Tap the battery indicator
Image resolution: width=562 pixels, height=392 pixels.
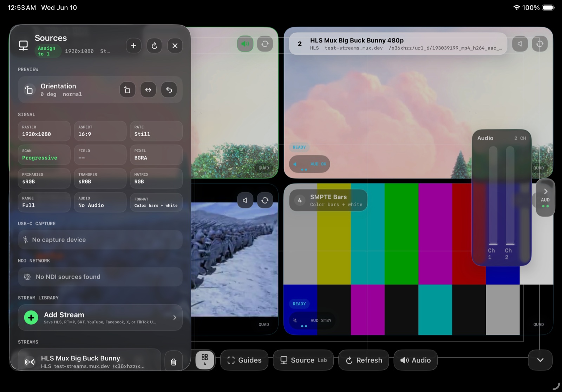(x=548, y=7)
